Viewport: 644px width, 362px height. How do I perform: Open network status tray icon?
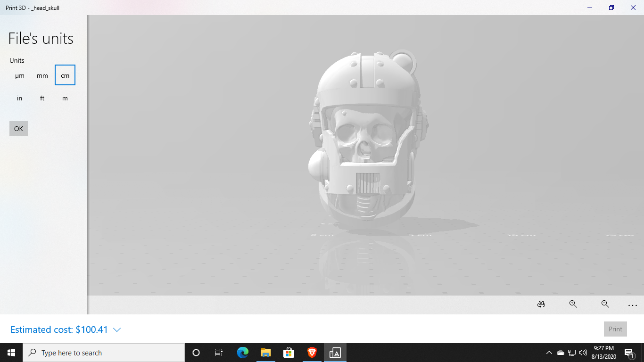572,353
